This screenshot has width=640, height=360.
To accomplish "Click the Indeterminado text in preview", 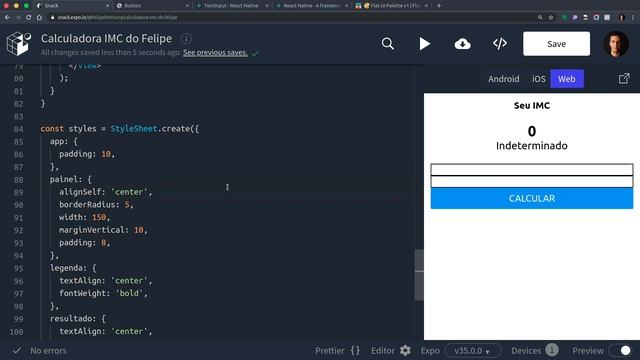I will click(532, 146).
